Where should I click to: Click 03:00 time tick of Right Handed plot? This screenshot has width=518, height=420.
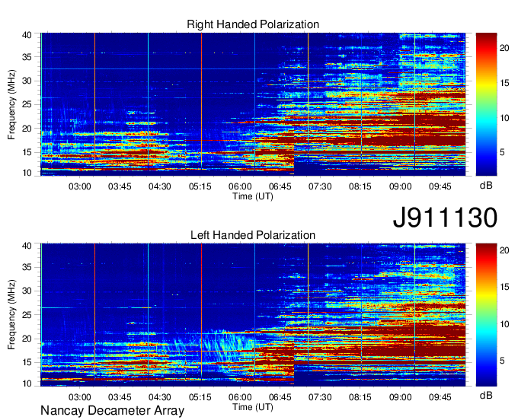(80, 186)
